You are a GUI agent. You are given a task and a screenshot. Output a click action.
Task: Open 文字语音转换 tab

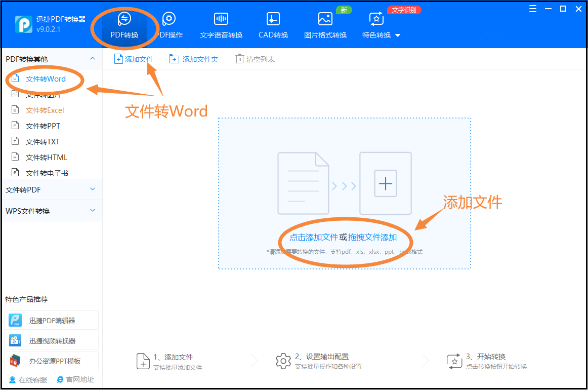tap(221, 25)
